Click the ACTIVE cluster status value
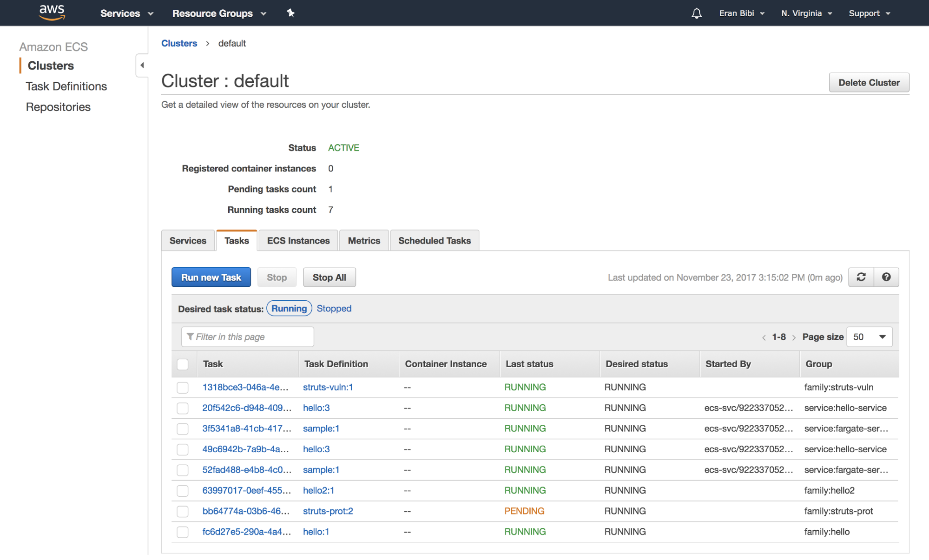The height and width of the screenshot is (560, 929). coord(343,148)
